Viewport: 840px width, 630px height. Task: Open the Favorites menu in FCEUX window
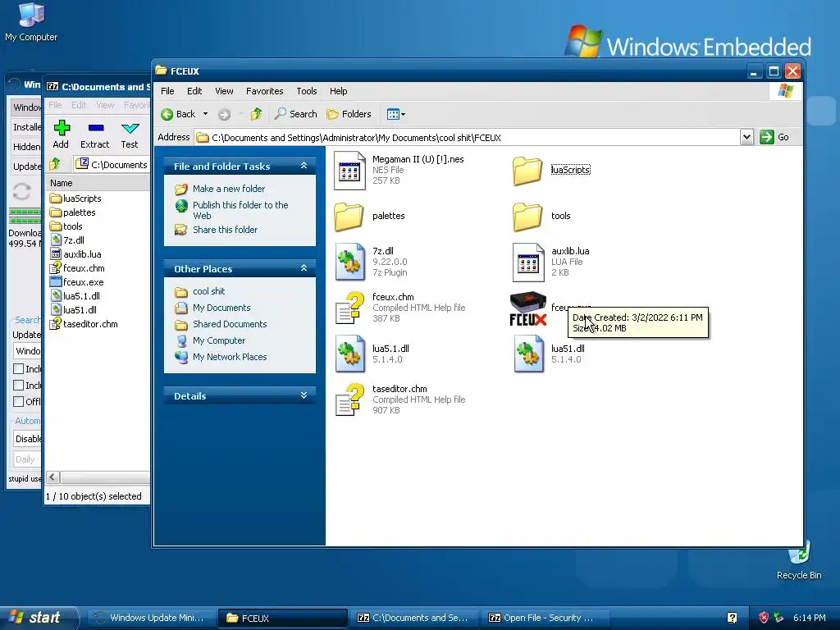pos(265,91)
